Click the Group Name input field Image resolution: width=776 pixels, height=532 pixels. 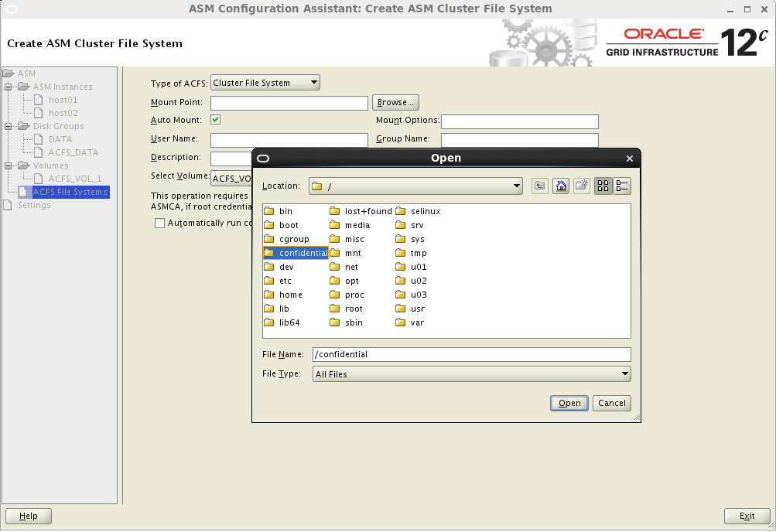[520, 140]
